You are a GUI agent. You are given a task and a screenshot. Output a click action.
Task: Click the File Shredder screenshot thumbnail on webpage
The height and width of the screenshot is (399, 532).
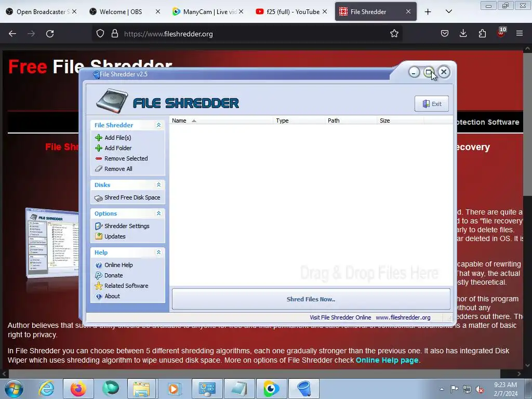click(x=52, y=243)
